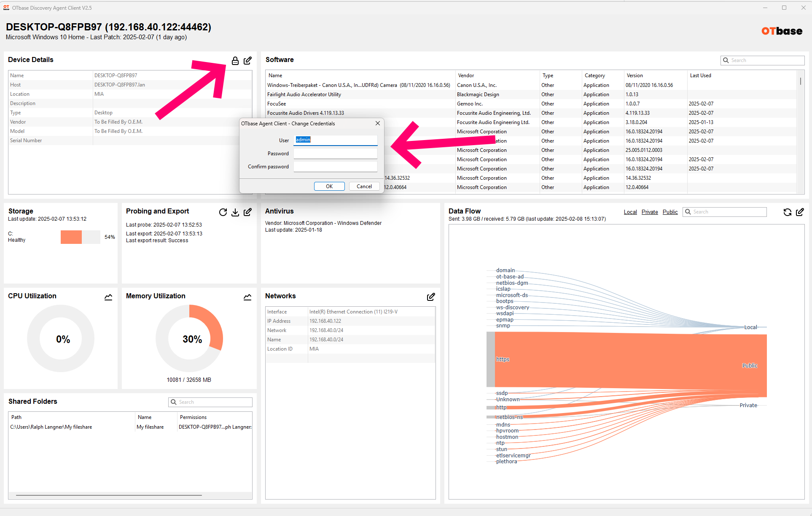The height and width of the screenshot is (516, 812).
Task: Click the Interface value Intel(R) Ethernet Connection
Action: tap(353, 312)
